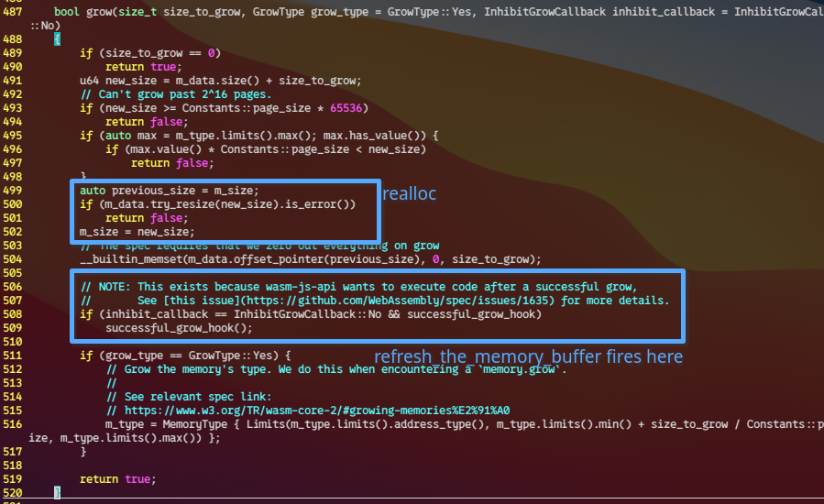Click 'return true;' on line 519
824x504 pixels.
[117, 479]
